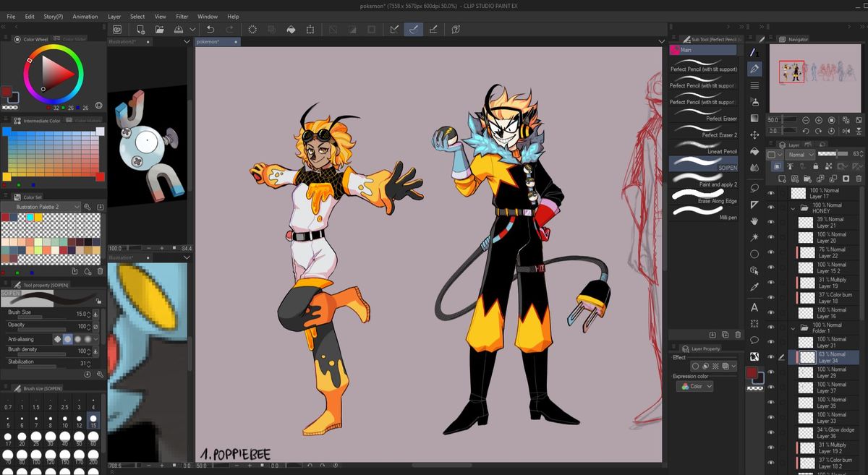
Task: Toggle visibility of HONEY folder
Action: pyautogui.click(x=770, y=207)
